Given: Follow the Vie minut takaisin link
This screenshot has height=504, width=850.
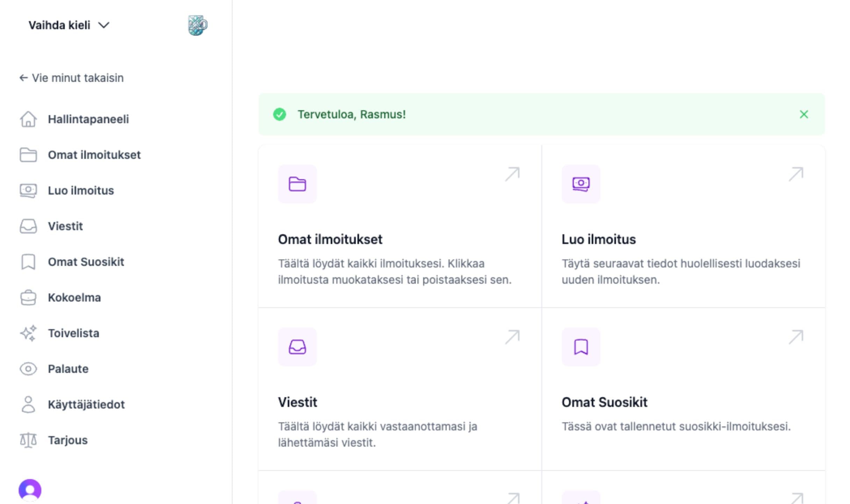Looking at the screenshot, I should tap(72, 78).
